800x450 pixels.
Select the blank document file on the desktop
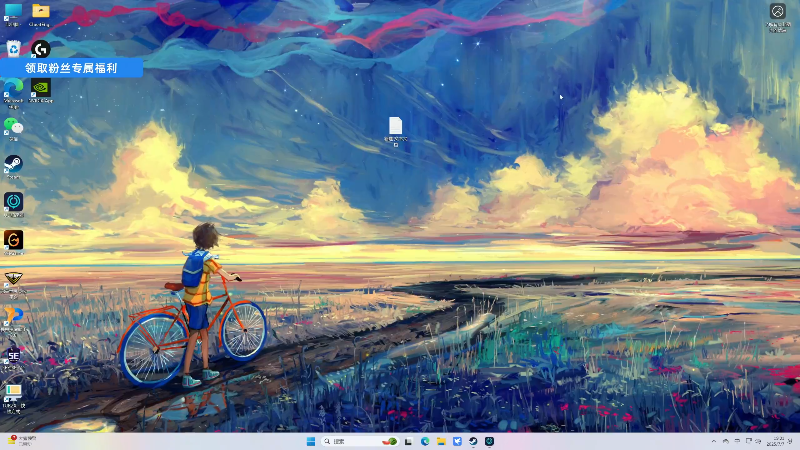click(x=395, y=131)
